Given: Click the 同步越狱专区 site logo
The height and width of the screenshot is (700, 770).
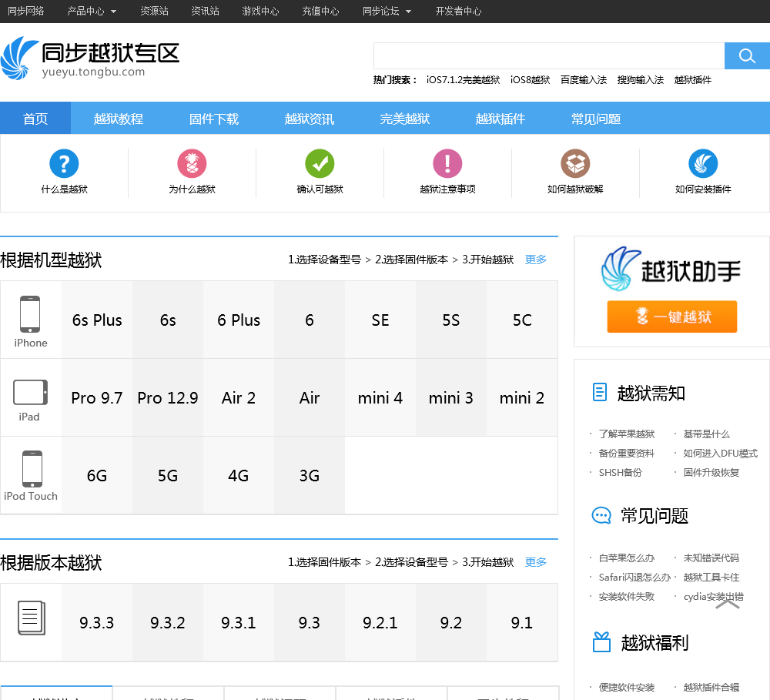Looking at the screenshot, I should pyautogui.click(x=90, y=58).
